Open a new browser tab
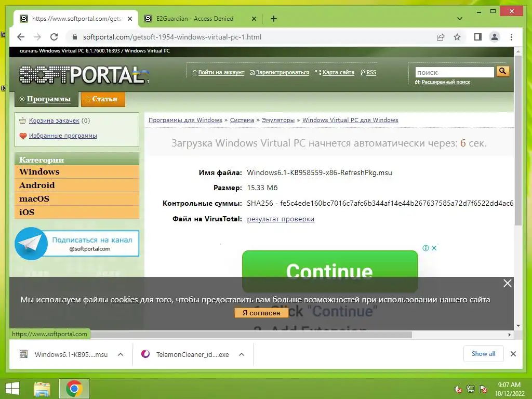Image resolution: width=532 pixels, height=399 pixels. coord(274,19)
